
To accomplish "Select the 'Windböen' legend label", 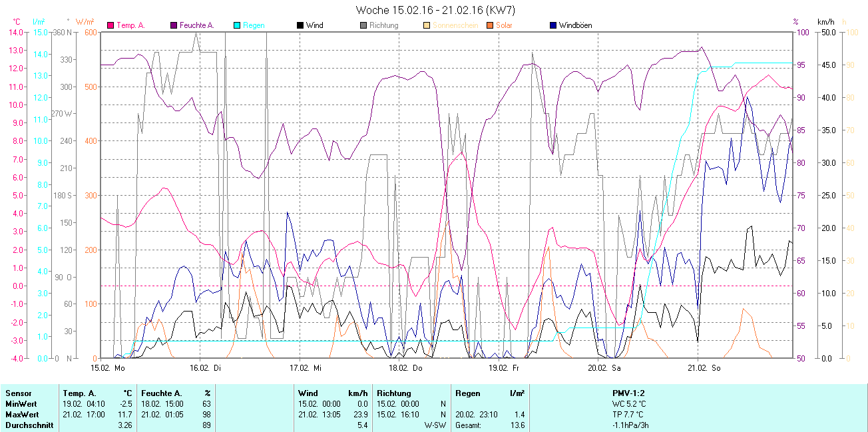I will coord(575,25).
